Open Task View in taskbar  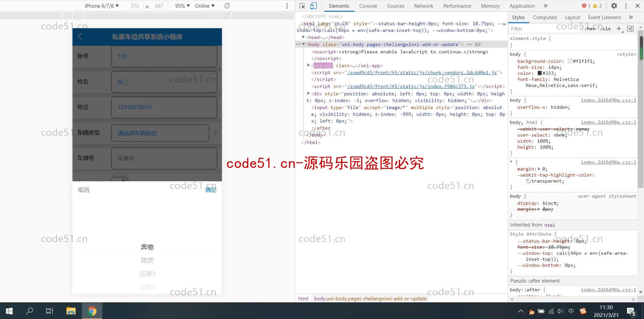click(x=50, y=311)
